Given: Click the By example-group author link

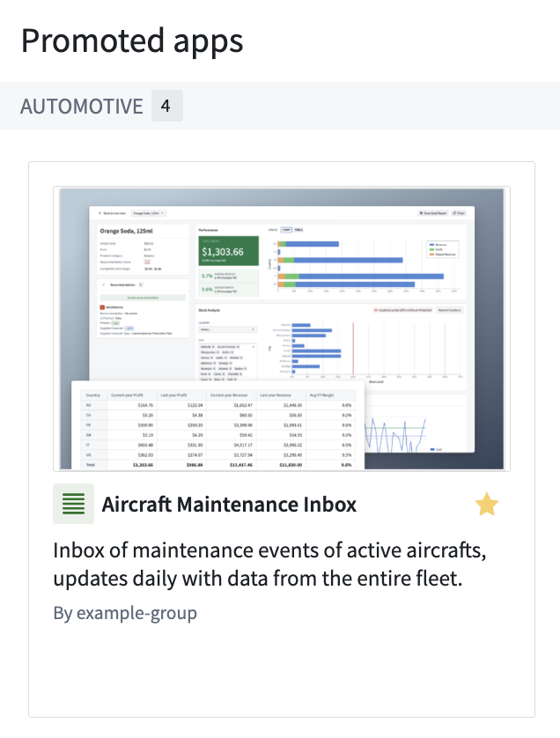Looking at the screenshot, I should click(x=125, y=613).
